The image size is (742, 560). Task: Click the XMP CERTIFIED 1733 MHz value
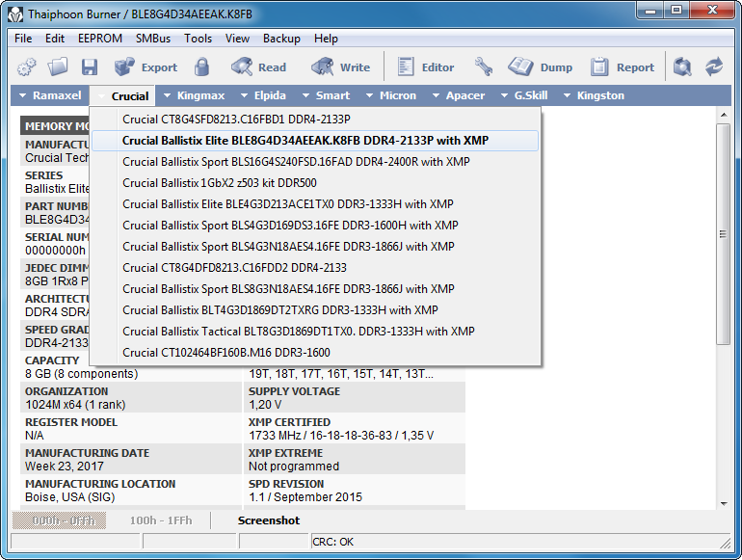click(341, 436)
